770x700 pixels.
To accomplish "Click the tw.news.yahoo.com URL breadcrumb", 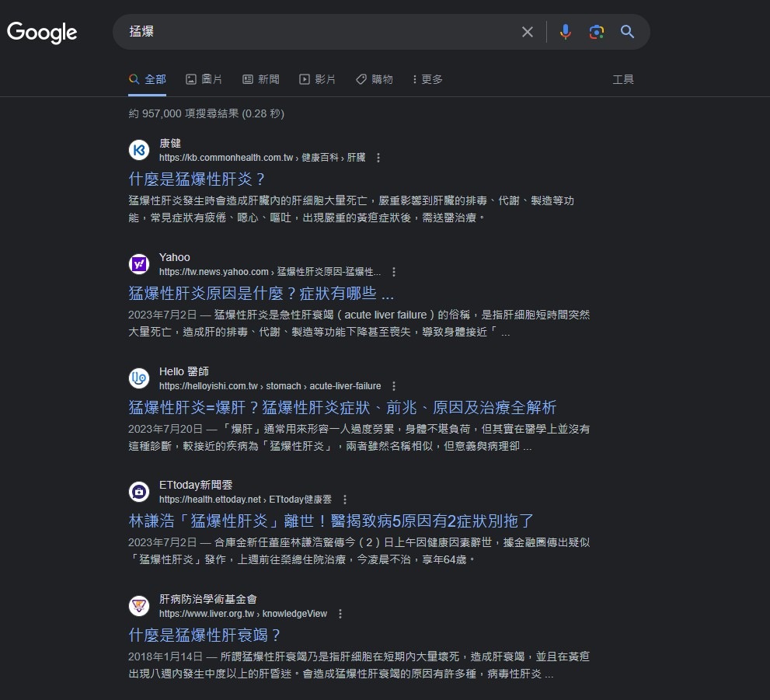I will coord(270,271).
